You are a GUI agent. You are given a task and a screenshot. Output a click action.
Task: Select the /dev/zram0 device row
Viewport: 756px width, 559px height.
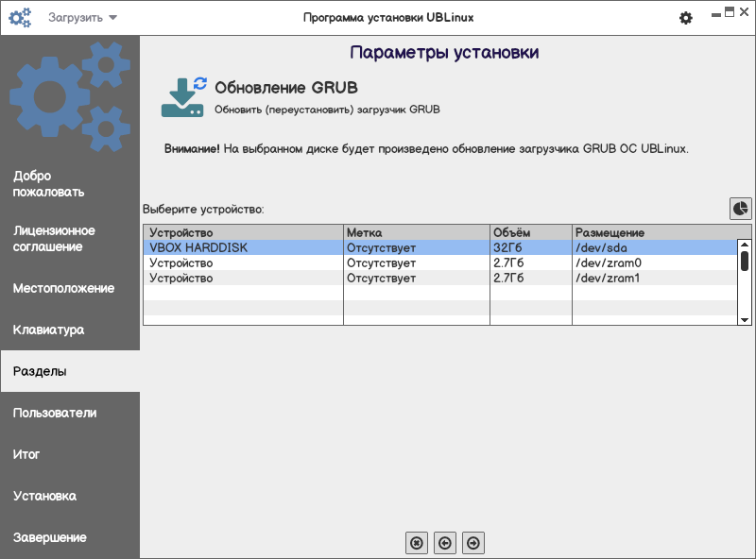[440, 263]
